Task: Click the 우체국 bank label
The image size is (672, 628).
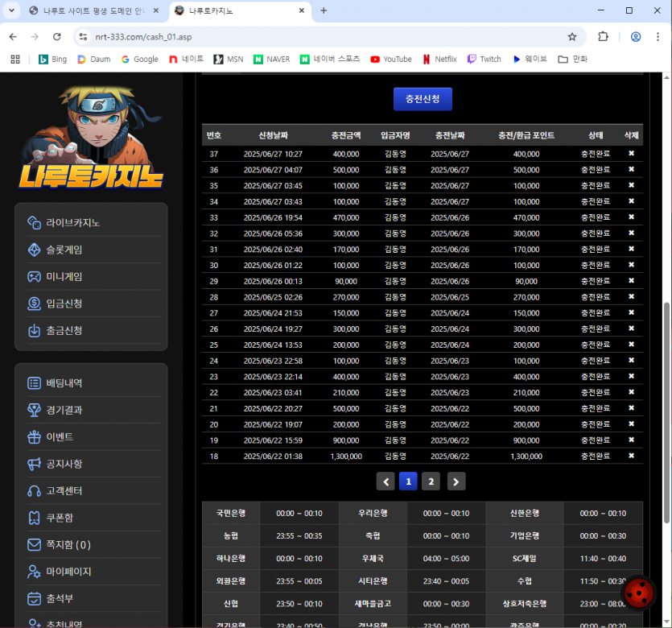Action: (373, 559)
